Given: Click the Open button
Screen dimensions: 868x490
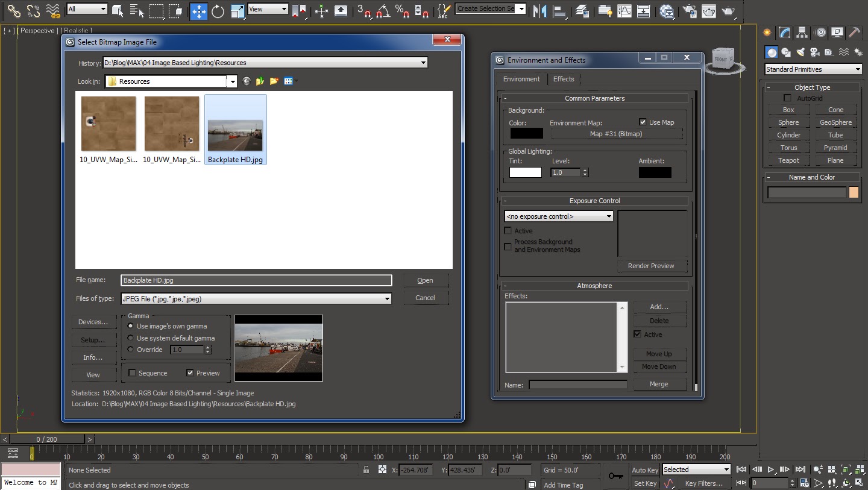Looking at the screenshot, I should click(x=425, y=280).
